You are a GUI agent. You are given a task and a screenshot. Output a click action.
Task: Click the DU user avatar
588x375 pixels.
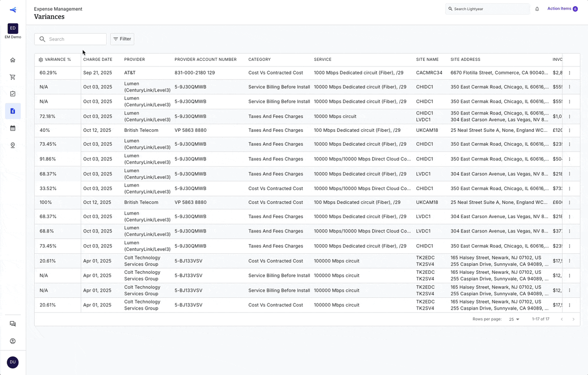pyautogui.click(x=13, y=362)
